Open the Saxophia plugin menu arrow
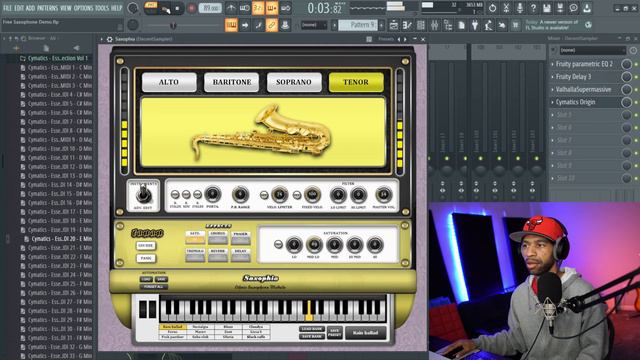The height and width of the screenshot is (360, 640). [x=102, y=39]
